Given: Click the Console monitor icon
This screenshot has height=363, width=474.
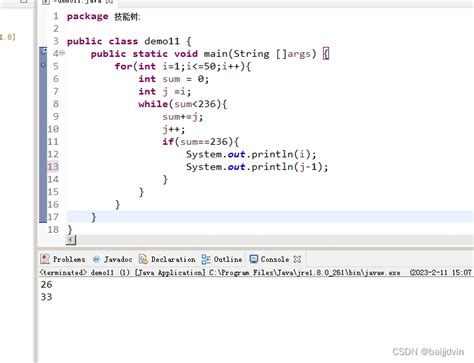Looking at the screenshot, I should (254, 259).
